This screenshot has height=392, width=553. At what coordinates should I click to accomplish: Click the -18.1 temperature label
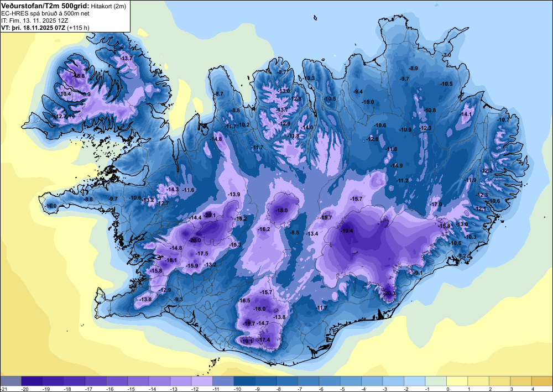[x=171, y=260]
